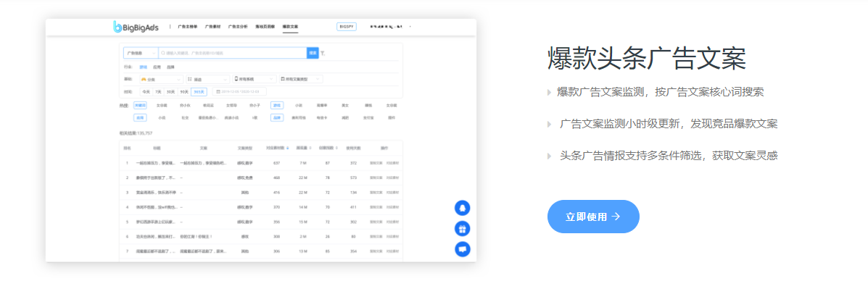This screenshot has width=868, height=289.
Task: Click the BIGSPY button in header
Action: coord(347,27)
